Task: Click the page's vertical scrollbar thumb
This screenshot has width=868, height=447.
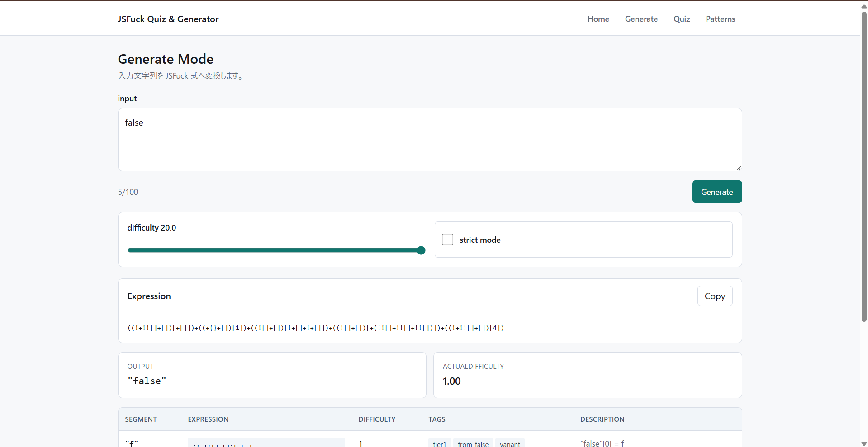Action: coord(864,166)
